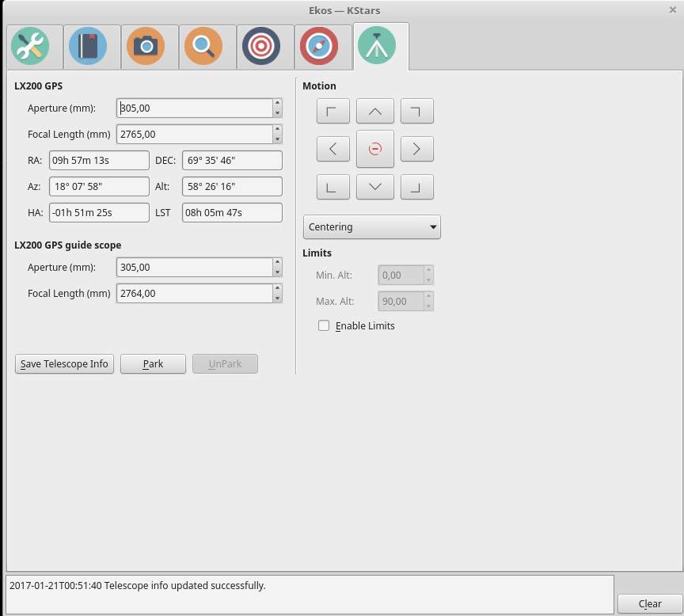
Task: Open the Scheduler tab with notebook icon
Action: pyautogui.click(x=88, y=46)
